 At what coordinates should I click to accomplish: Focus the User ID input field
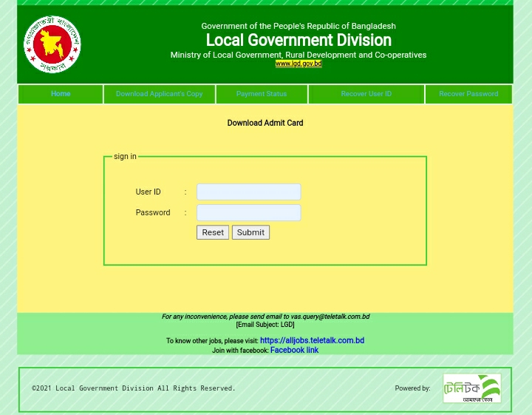248,192
